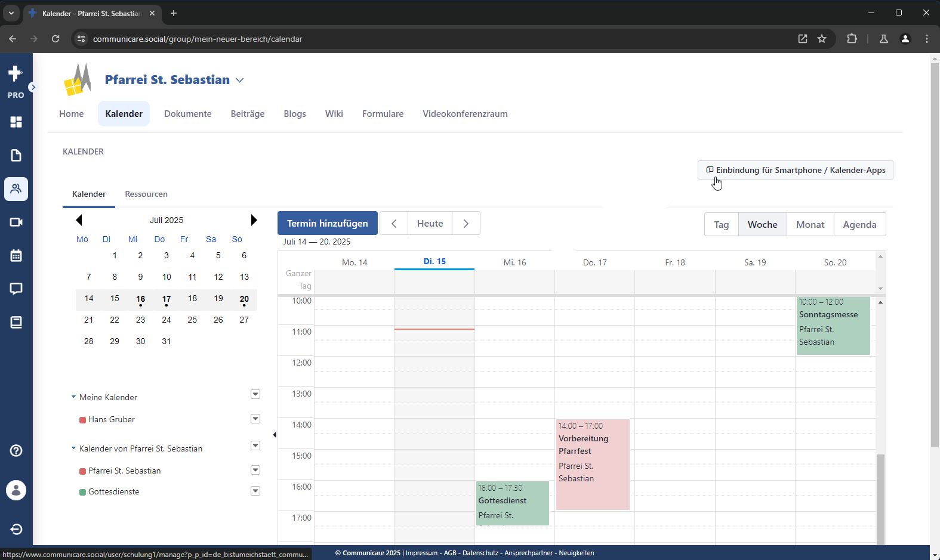Open the Neuigkeiten footer link
940x560 pixels.
click(577, 553)
